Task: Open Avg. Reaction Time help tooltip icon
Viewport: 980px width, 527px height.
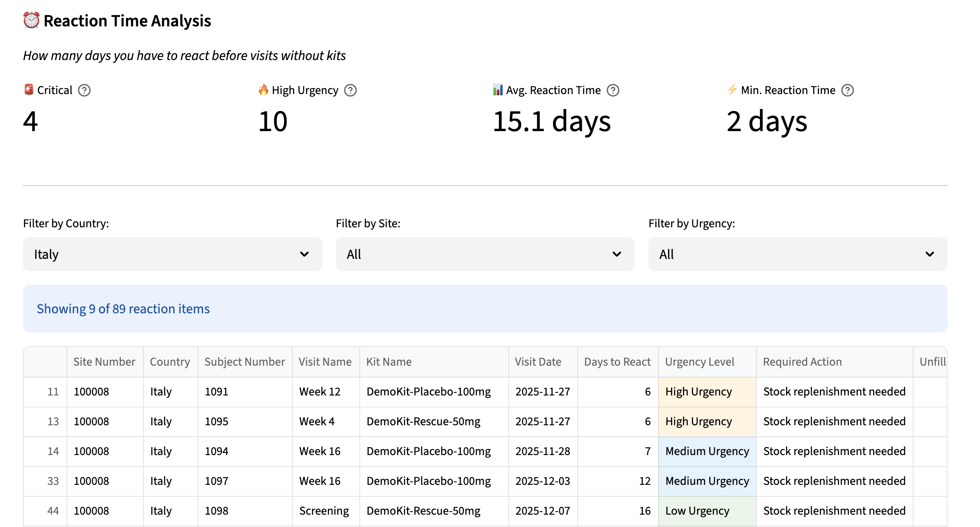Action: (613, 90)
